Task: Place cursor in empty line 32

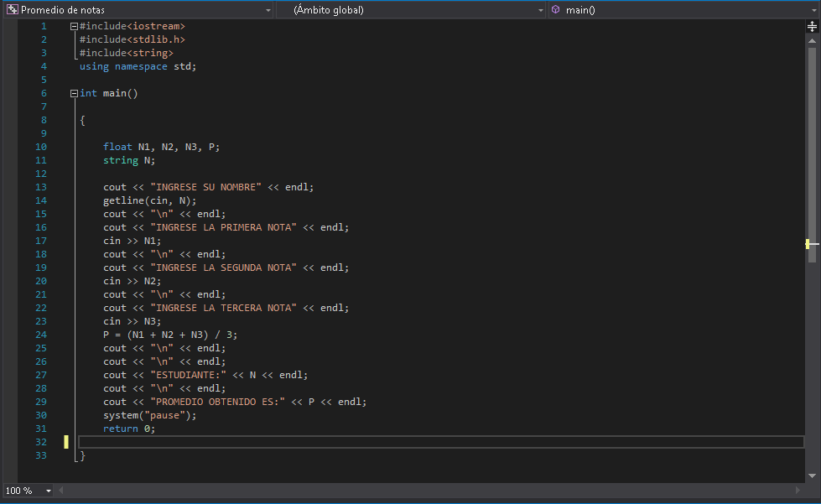Action: pos(441,442)
